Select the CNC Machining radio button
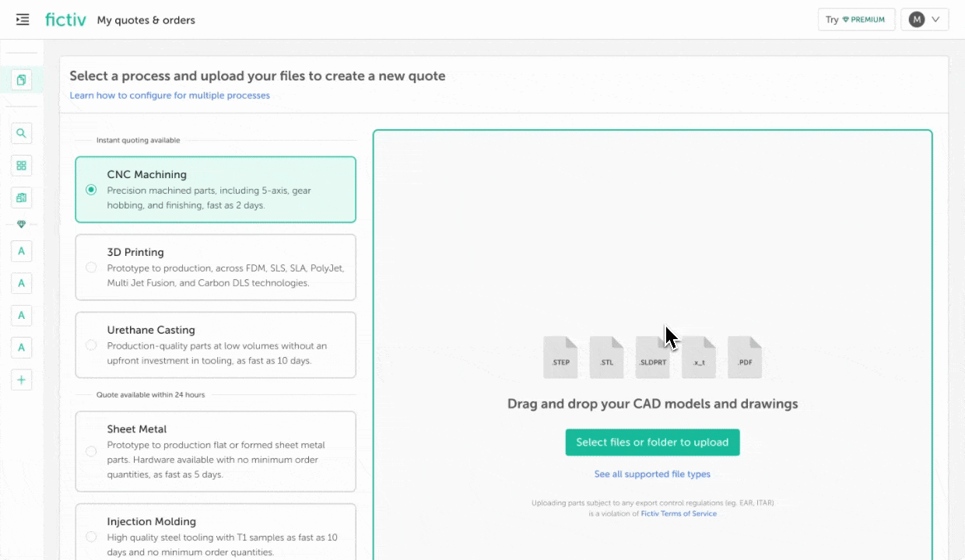This screenshot has width=965, height=560. (x=91, y=190)
